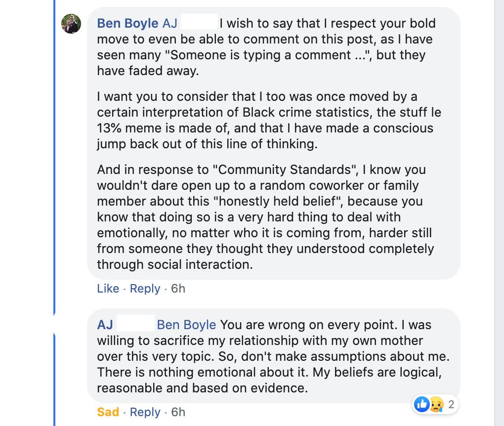Viewport: 504px width, 426px height.
Task: Reply to AJ's comment
Action: click(x=145, y=412)
